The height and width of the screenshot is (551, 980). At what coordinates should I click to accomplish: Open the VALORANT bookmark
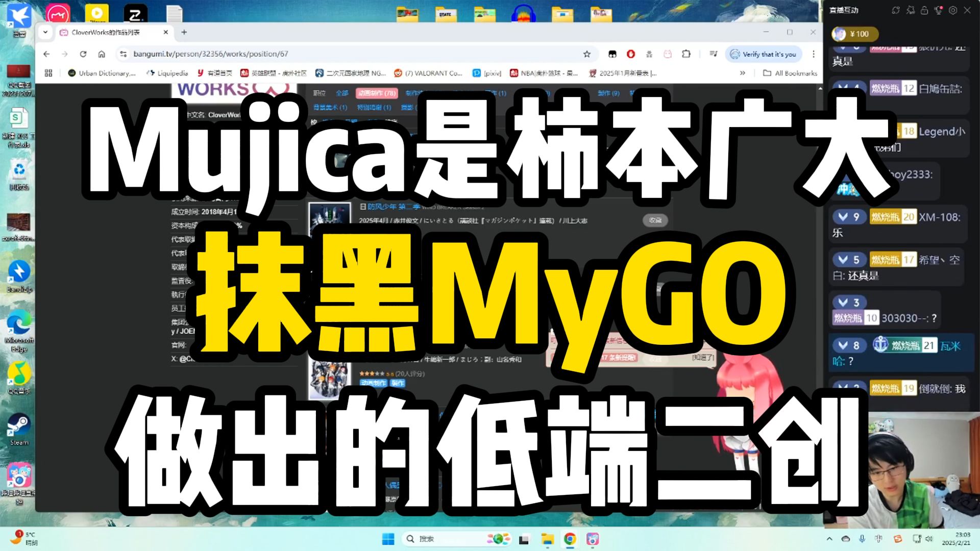pos(428,73)
